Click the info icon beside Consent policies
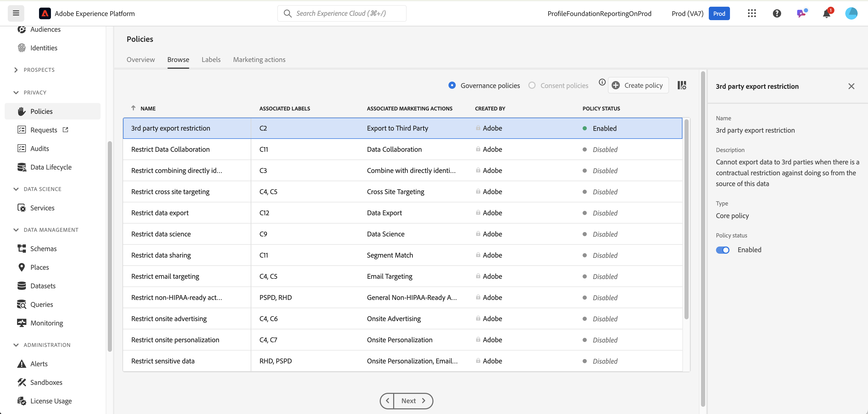868x414 pixels. pyautogui.click(x=602, y=82)
